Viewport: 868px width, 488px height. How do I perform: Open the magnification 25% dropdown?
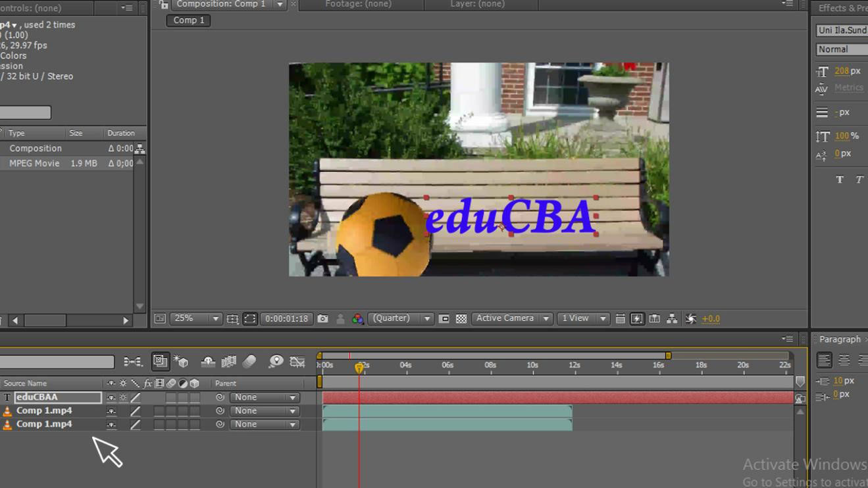pyautogui.click(x=195, y=318)
